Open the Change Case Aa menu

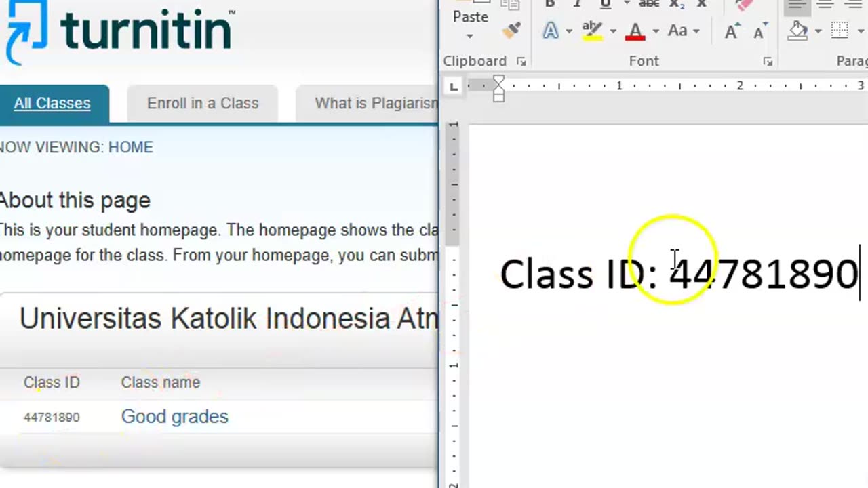682,30
